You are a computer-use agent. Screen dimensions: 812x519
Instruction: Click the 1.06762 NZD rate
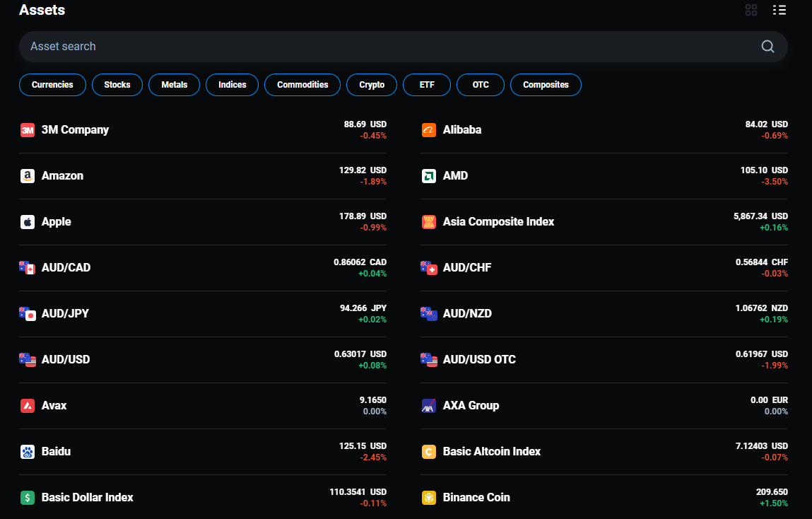pos(762,308)
